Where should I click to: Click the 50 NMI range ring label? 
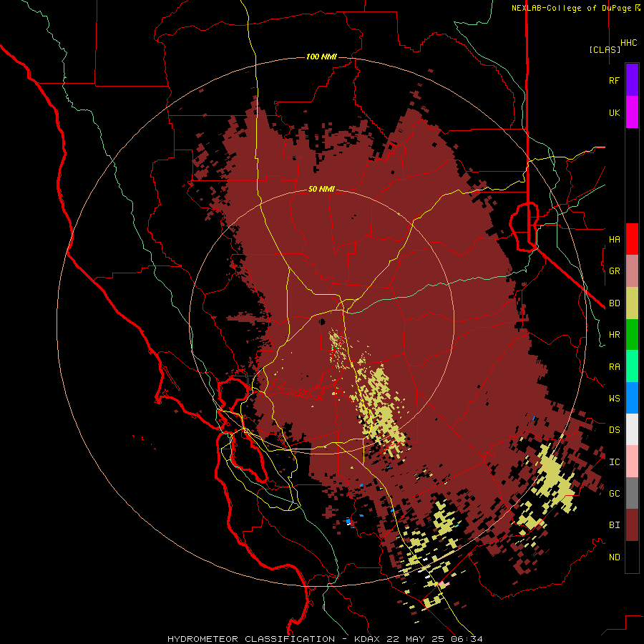click(321, 189)
